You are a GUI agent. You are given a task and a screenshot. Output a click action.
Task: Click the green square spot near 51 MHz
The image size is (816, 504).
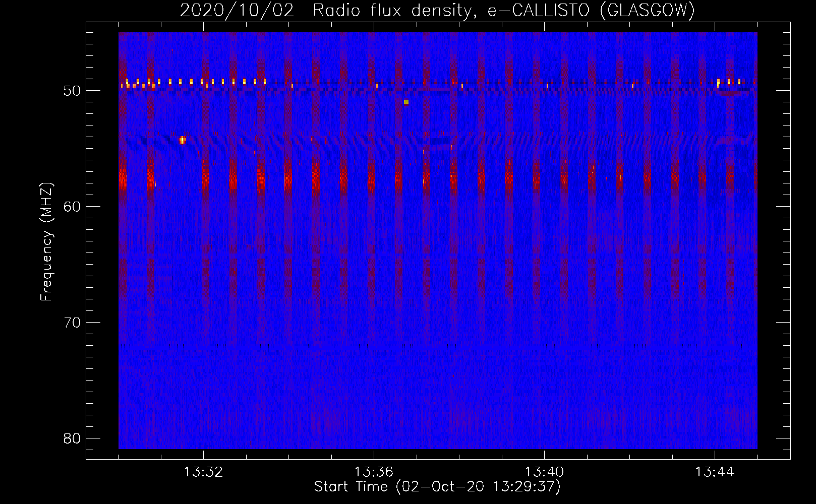(406, 102)
